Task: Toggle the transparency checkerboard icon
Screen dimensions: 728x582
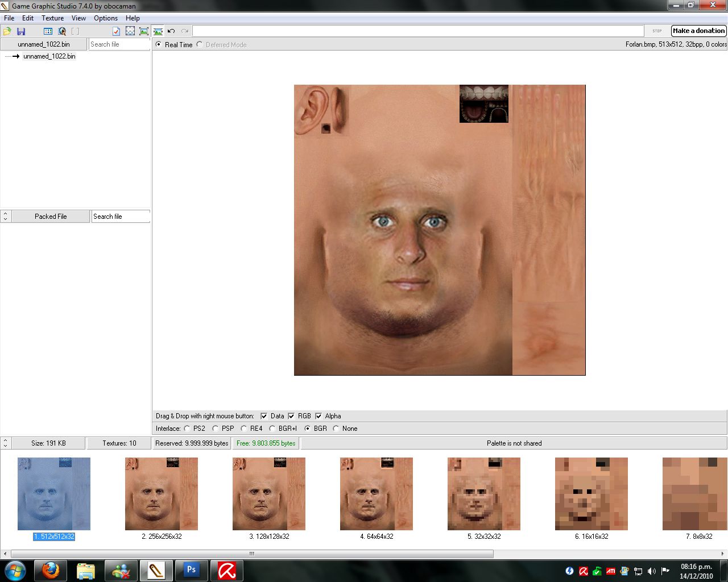Action: pyautogui.click(x=130, y=31)
